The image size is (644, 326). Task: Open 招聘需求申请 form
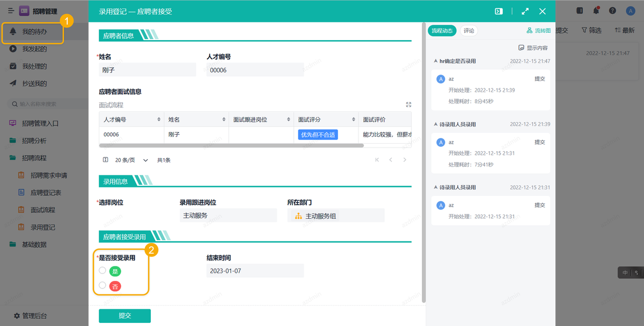pos(49,175)
